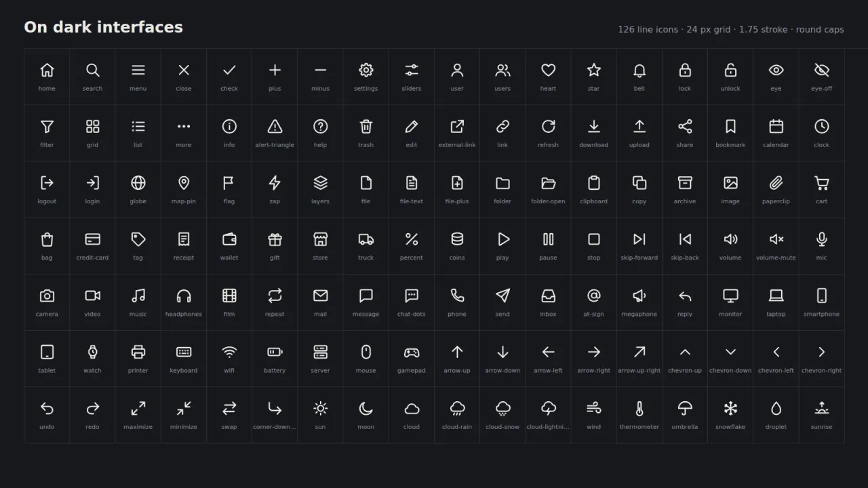Screen dimensions: 868x488
Task: Select the smartphone icon
Action: tap(822, 295)
